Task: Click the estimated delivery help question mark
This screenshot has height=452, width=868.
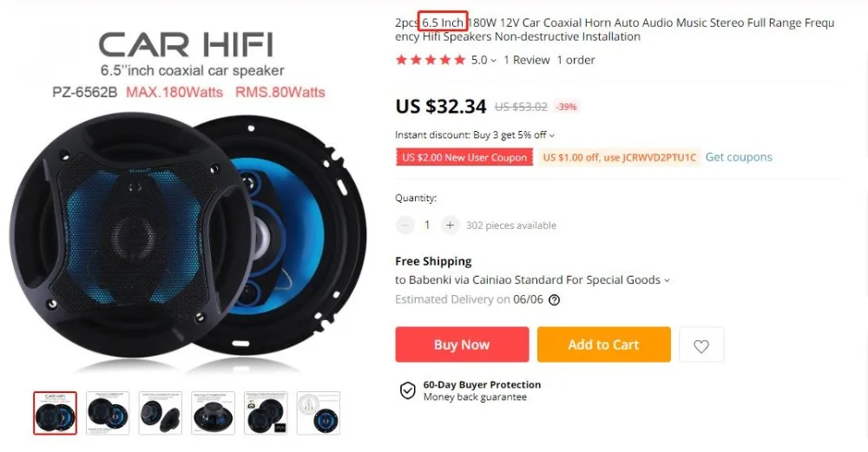Action: [554, 300]
